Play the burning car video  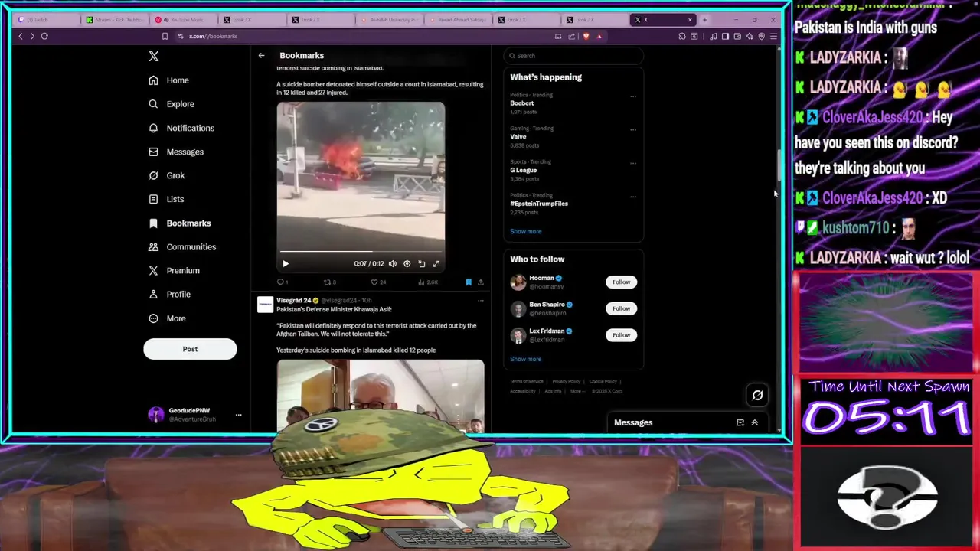tap(286, 263)
